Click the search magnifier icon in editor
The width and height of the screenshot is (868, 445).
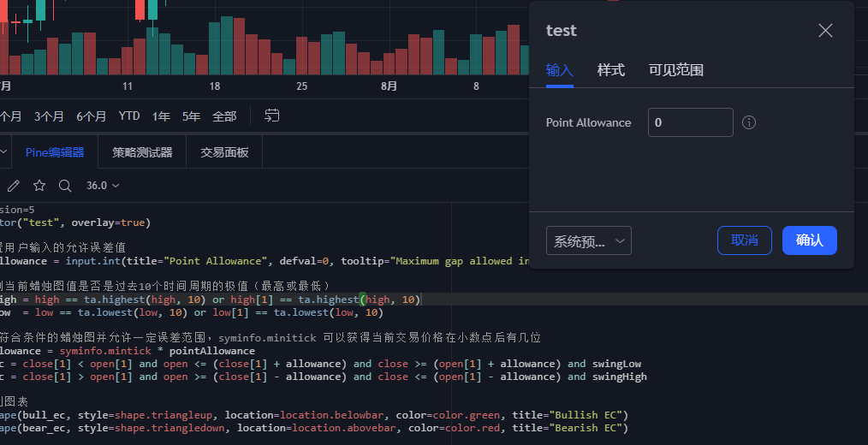(65, 186)
